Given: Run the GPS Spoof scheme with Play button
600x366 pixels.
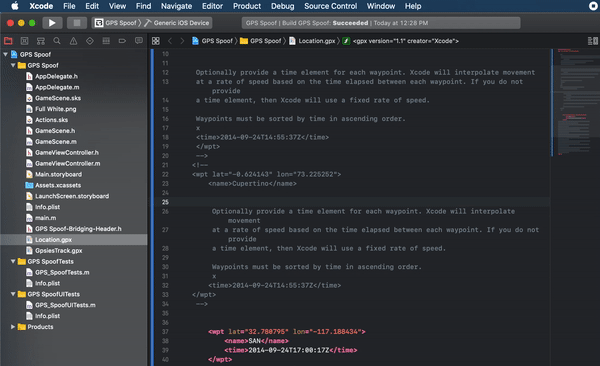Looking at the screenshot, I should (52, 23).
